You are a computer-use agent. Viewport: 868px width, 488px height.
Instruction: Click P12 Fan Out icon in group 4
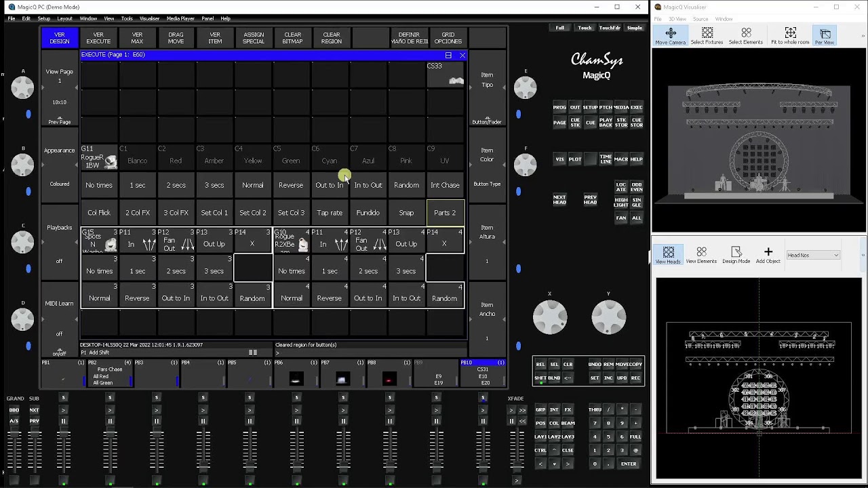tap(368, 241)
